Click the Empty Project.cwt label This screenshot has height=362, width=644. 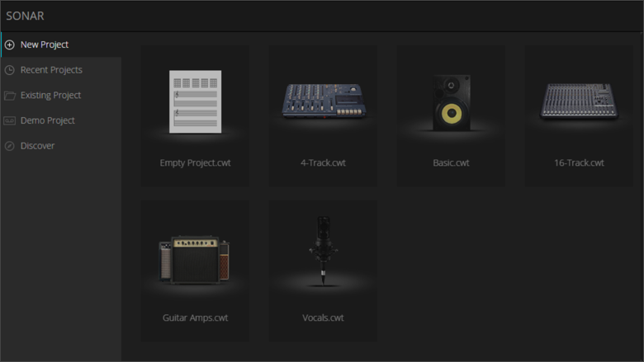195,162
